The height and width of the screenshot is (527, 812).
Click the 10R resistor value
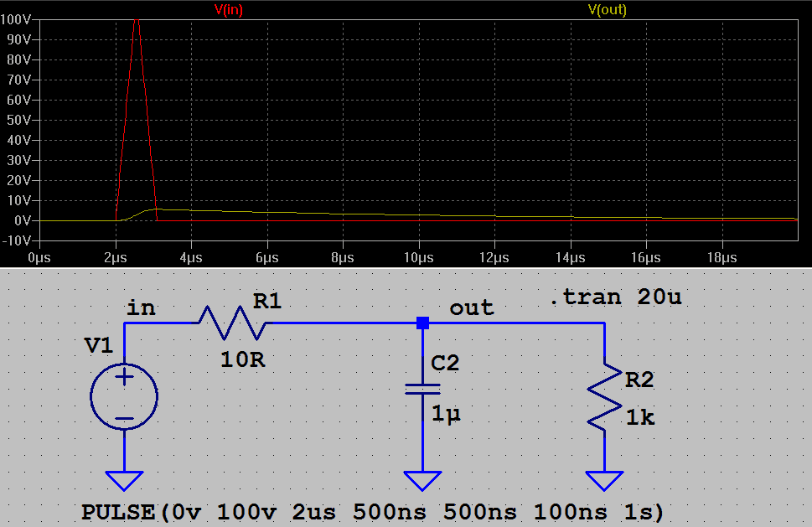pos(243,359)
